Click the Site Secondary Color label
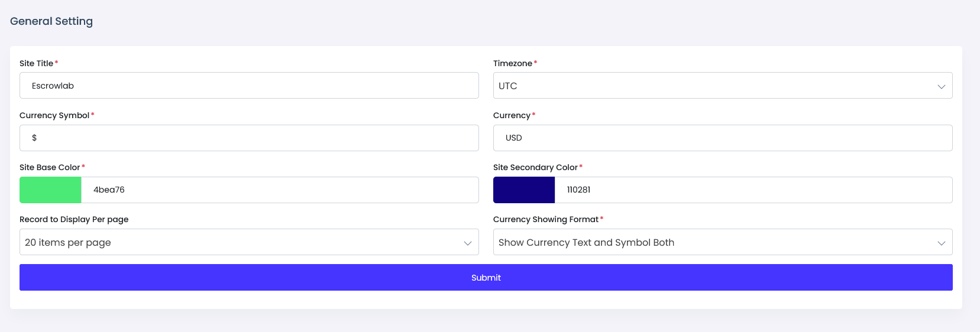Screen dimensions: 980x332 535,167
